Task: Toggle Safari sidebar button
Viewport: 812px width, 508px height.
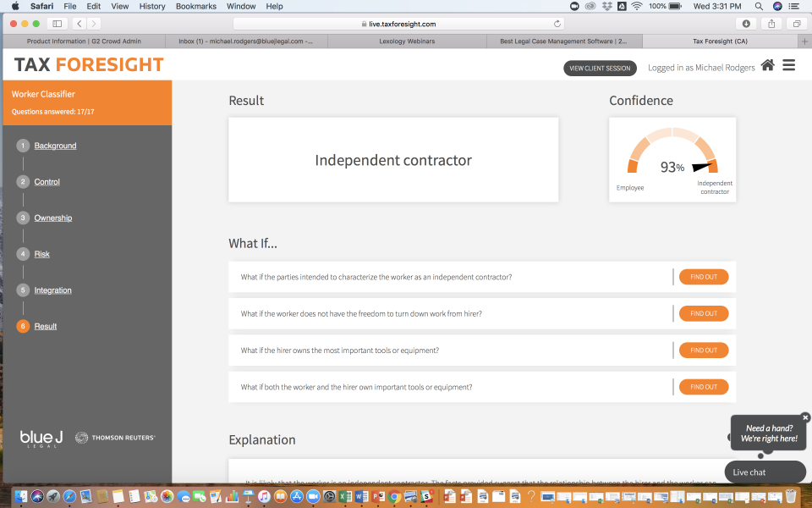Action: point(57,24)
